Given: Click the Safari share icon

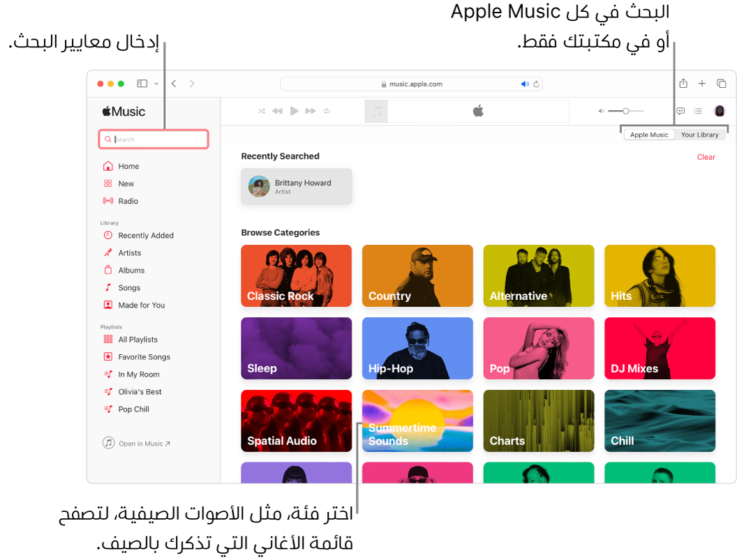Looking at the screenshot, I should click(x=683, y=84).
